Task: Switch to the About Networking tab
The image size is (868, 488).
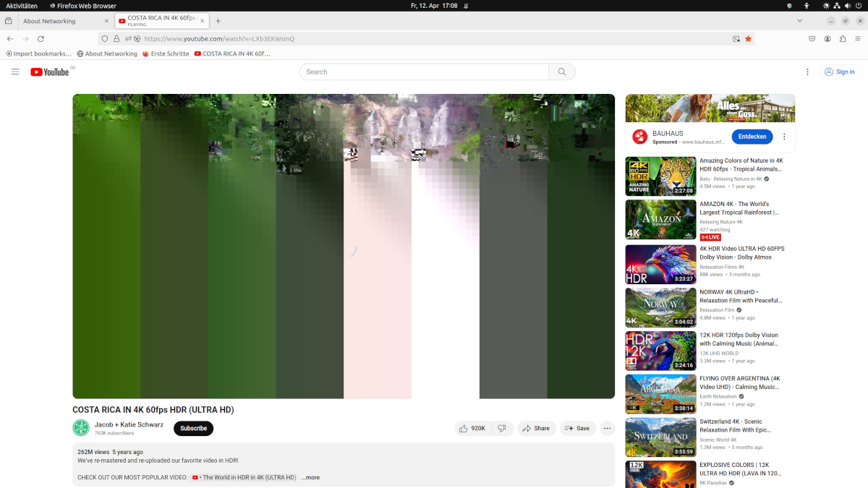Action: point(65,21)
